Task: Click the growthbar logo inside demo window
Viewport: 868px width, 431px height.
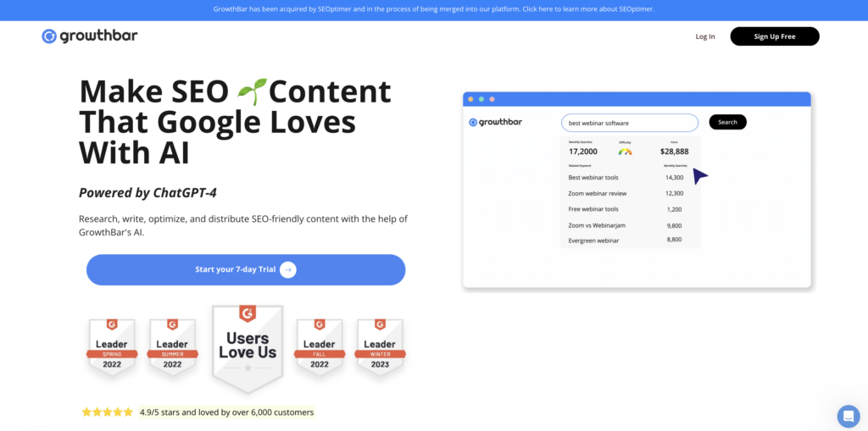Action: point(495,122)
